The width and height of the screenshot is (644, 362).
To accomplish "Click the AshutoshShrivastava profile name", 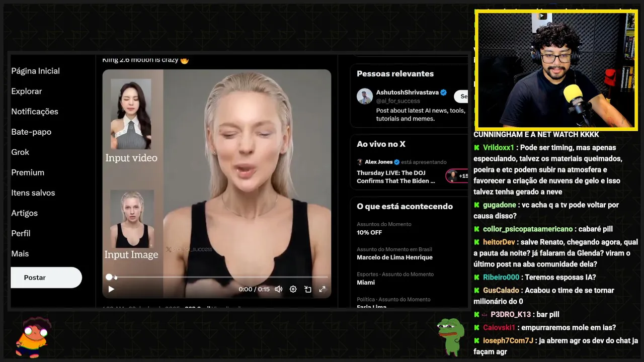I will click(408, 93).
